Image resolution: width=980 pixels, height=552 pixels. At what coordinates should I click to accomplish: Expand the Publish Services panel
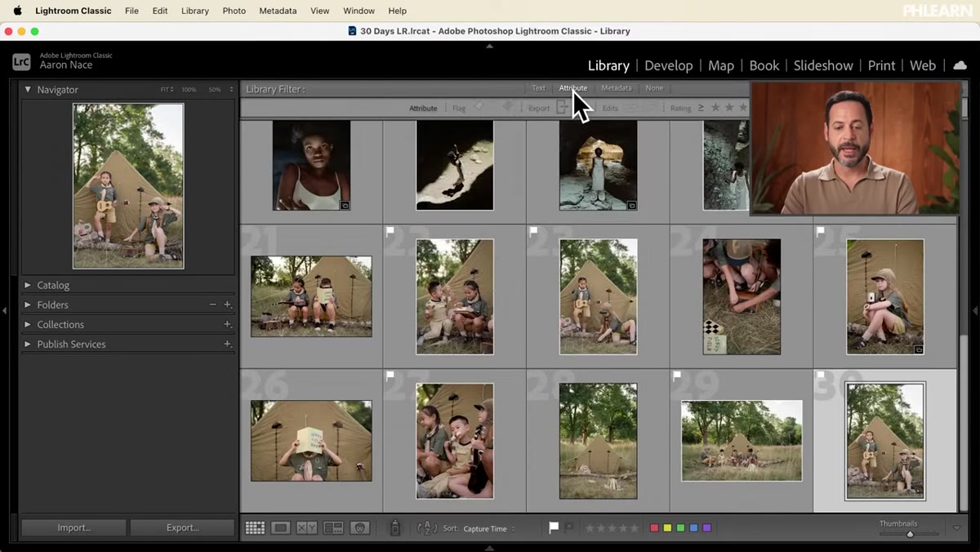pyautogui.click(x=28, y=344)
